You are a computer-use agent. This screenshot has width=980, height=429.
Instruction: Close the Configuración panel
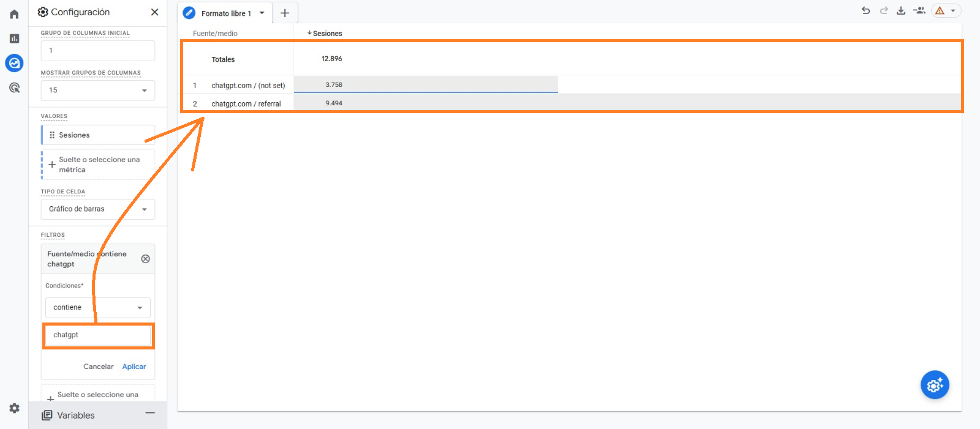tap(154, 12)
